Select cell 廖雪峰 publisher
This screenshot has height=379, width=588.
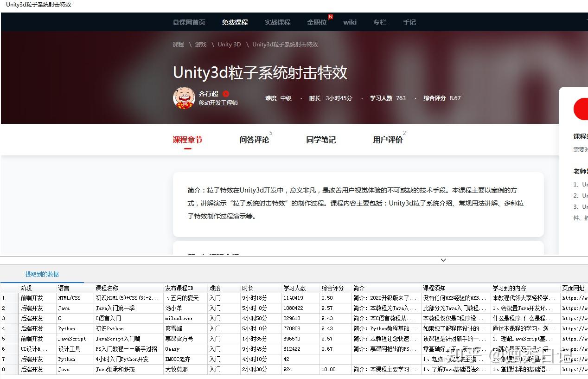(x=185, y=328)
